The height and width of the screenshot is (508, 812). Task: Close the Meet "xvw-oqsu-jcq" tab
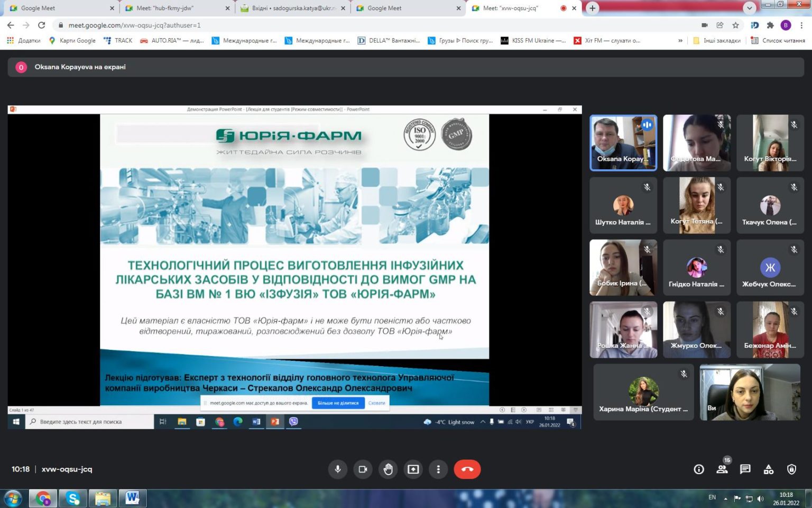coord(574,8)
